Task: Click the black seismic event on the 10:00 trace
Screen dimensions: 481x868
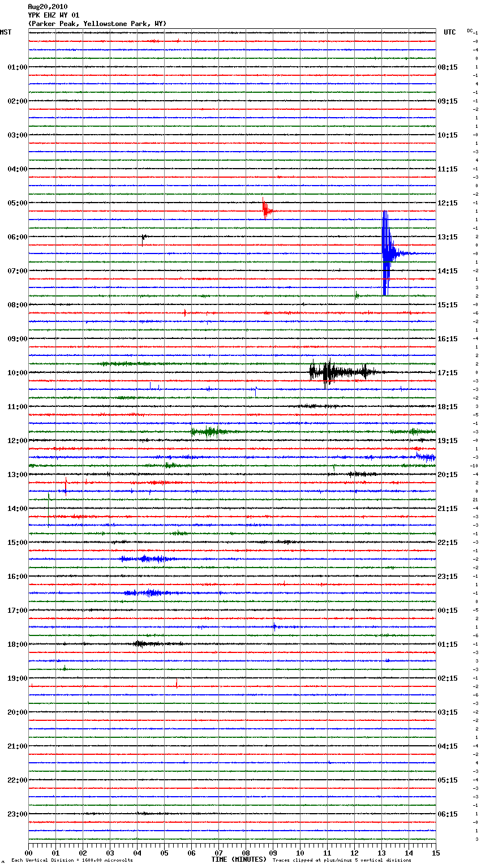Action: click(345, 372)
